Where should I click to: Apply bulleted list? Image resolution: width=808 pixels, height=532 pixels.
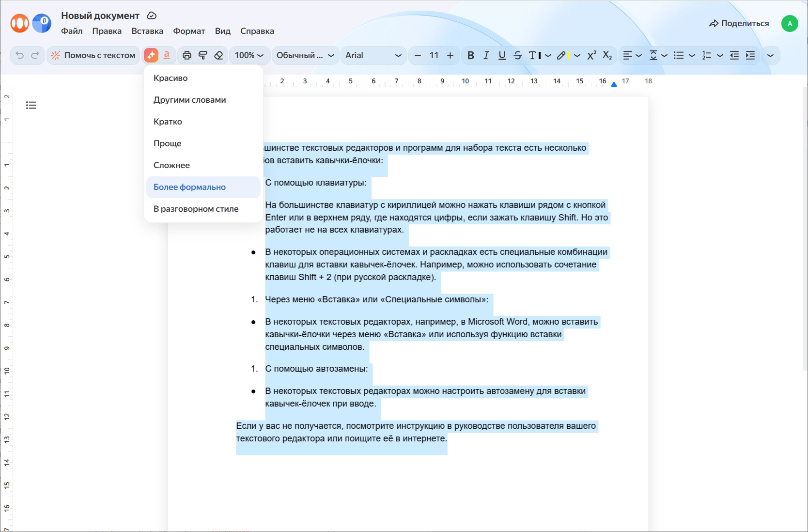pyautogui.click(x=679, y=55)
